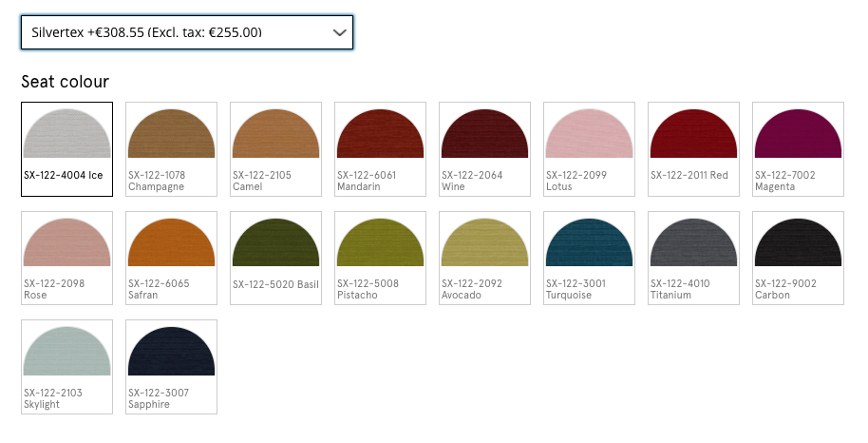Choose the Champagne seat colour
Screen dimensions: 868x443
[172, 149]
